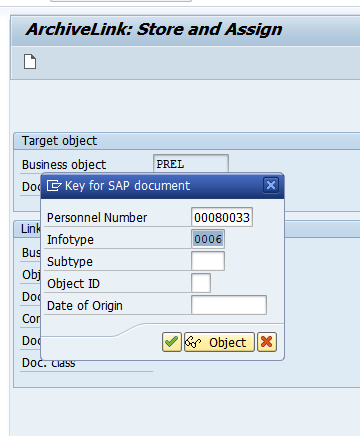The height and width of the screenshot is (436, 360).
Task: Click the Object button with glasses icon
Action: [219, 342]
